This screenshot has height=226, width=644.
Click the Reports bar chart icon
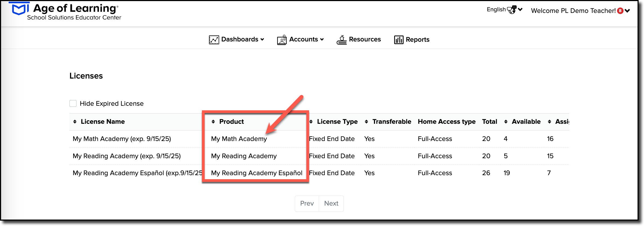(399, 40)
